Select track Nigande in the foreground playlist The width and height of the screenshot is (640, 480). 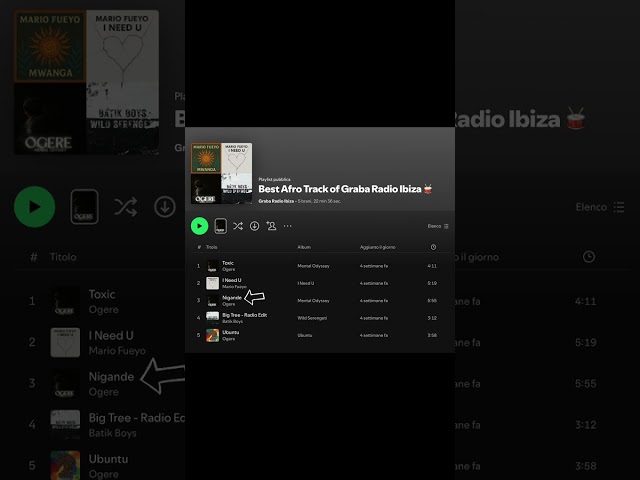click(231, 298)
